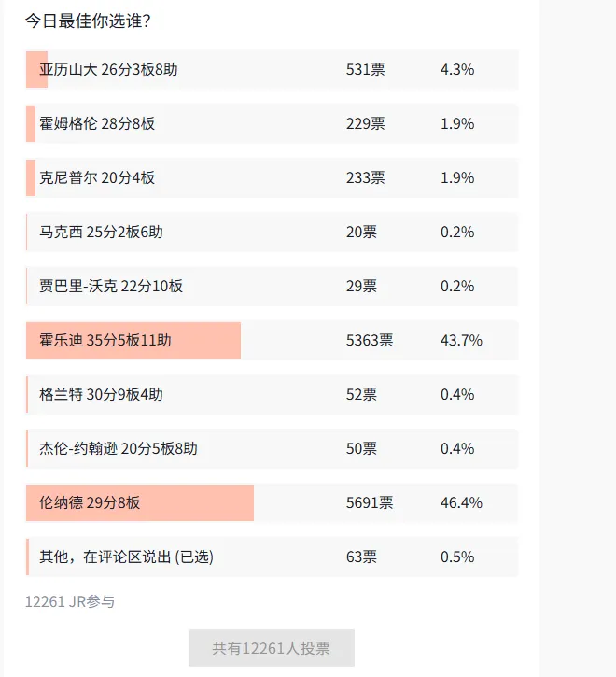Click the 12261 JR参与 participant count

[70, 602]
